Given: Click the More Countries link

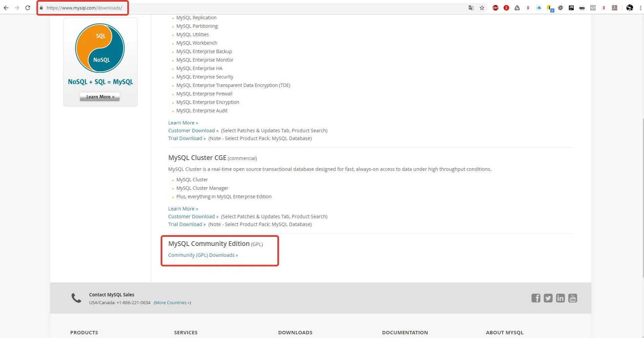Looking at the screenshot, I should click(x=172, y=303).
